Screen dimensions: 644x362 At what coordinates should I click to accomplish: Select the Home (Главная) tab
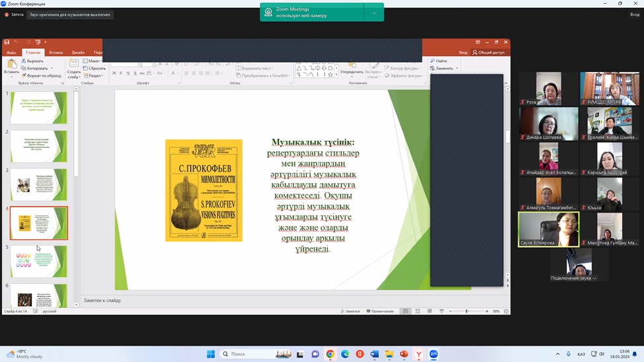coord(33,53)
